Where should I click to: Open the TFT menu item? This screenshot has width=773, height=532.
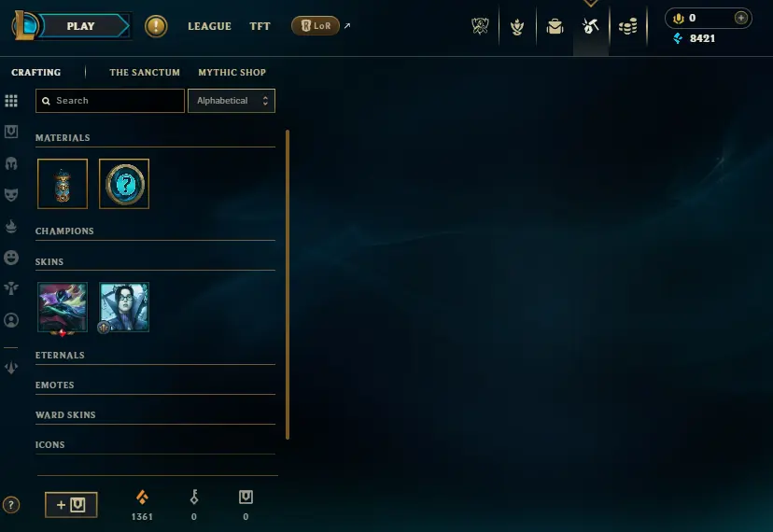(260, 26)
